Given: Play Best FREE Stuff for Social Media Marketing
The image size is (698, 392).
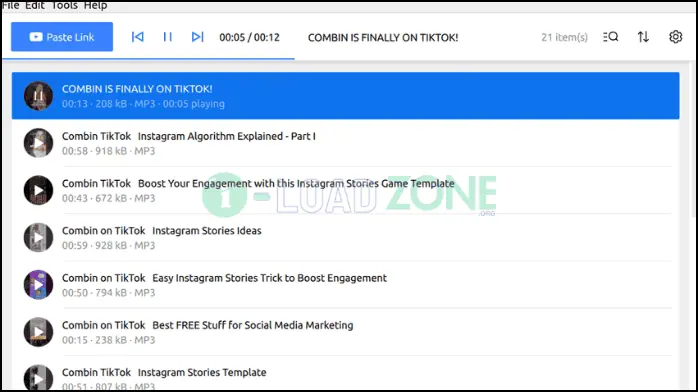Looking at the screenshot, I should [x=38, y=332].
